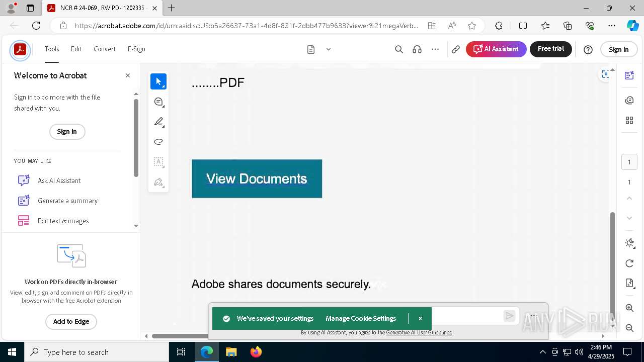
Task: Zoom in with the plus magnifier
Action: coord(629,308)
